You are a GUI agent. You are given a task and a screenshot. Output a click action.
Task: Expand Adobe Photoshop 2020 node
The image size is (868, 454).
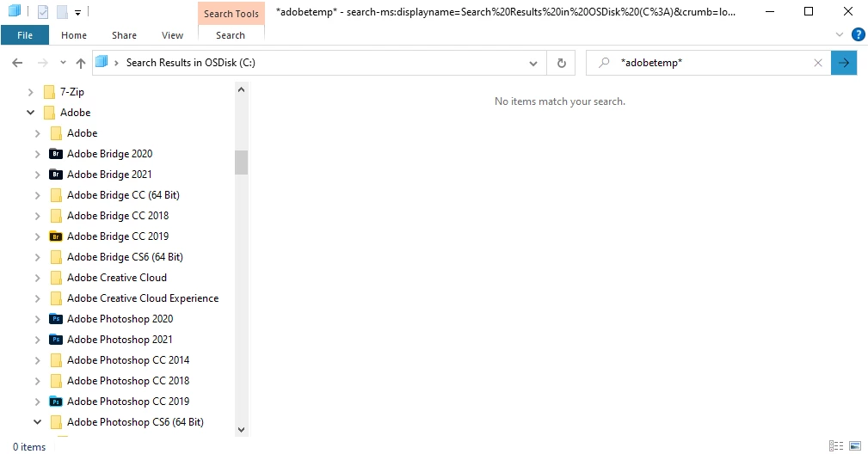(37, 319)
